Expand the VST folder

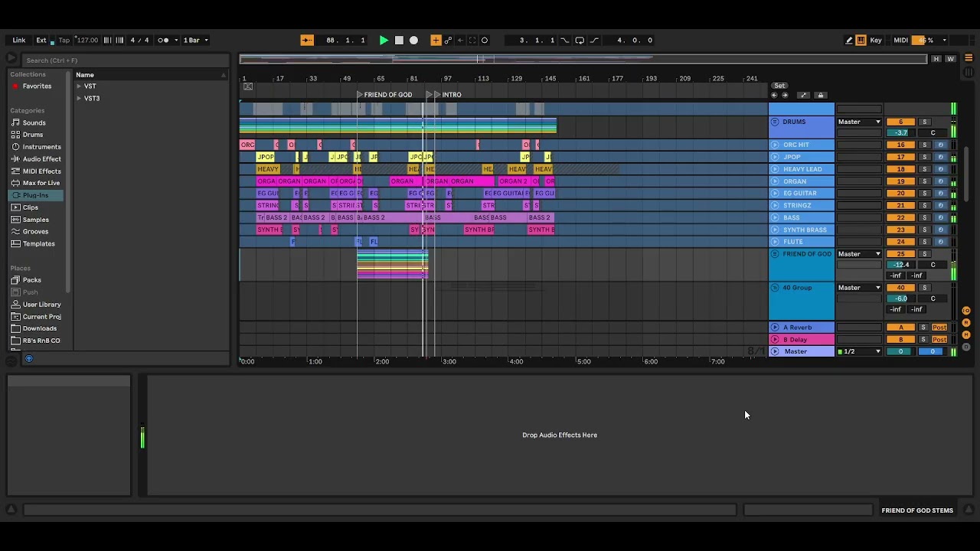(79, 86)
